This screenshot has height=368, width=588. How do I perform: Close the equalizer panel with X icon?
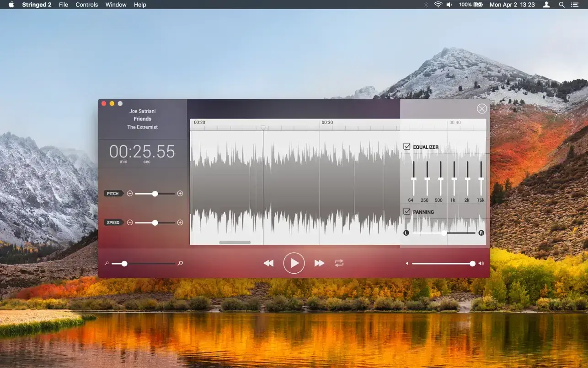pos(482,108)
